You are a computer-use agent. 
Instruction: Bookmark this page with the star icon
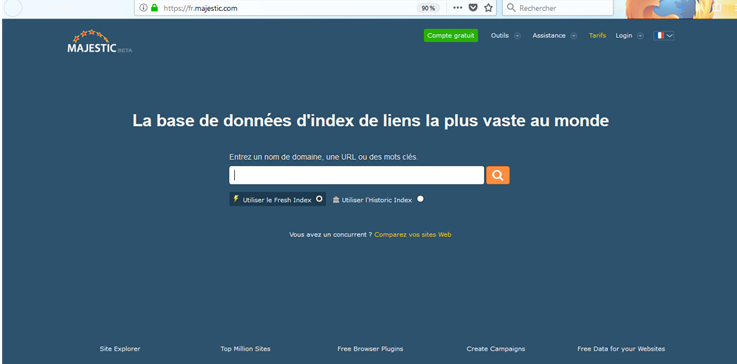point(488,8)
